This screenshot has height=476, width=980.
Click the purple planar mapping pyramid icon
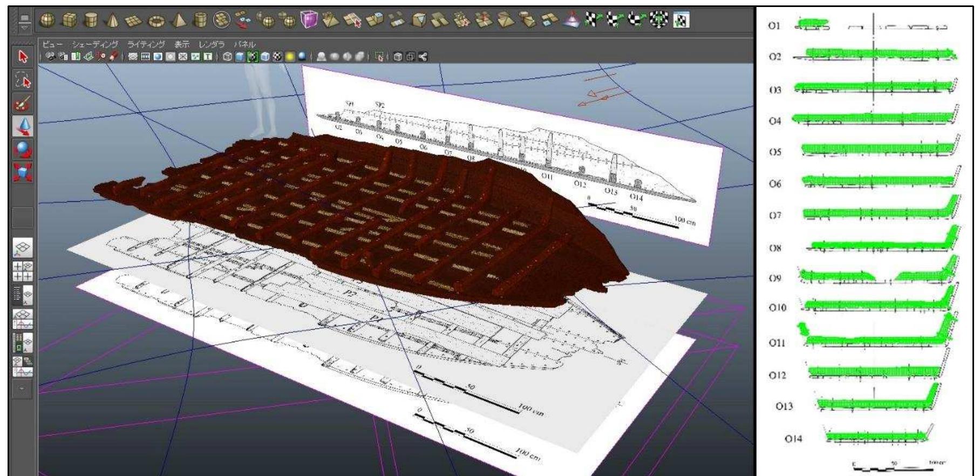pyautogui.click(x=571, y=21)
